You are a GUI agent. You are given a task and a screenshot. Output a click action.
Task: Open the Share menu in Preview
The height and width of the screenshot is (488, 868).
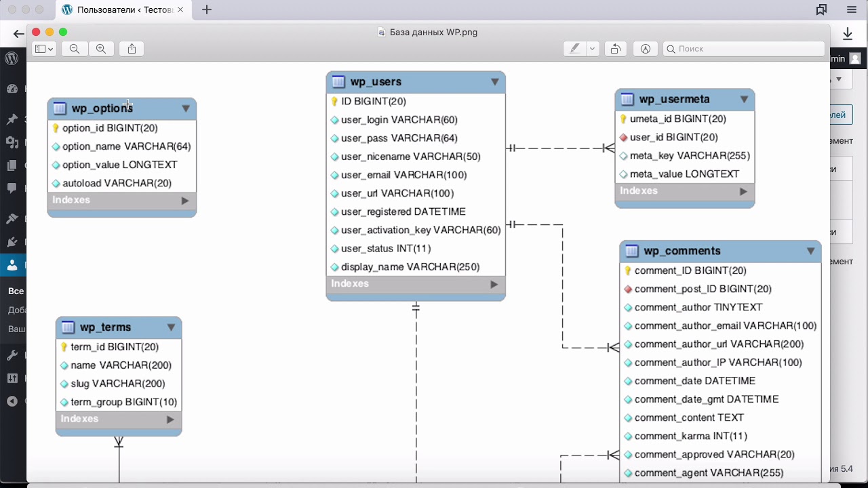pos(132,49)
